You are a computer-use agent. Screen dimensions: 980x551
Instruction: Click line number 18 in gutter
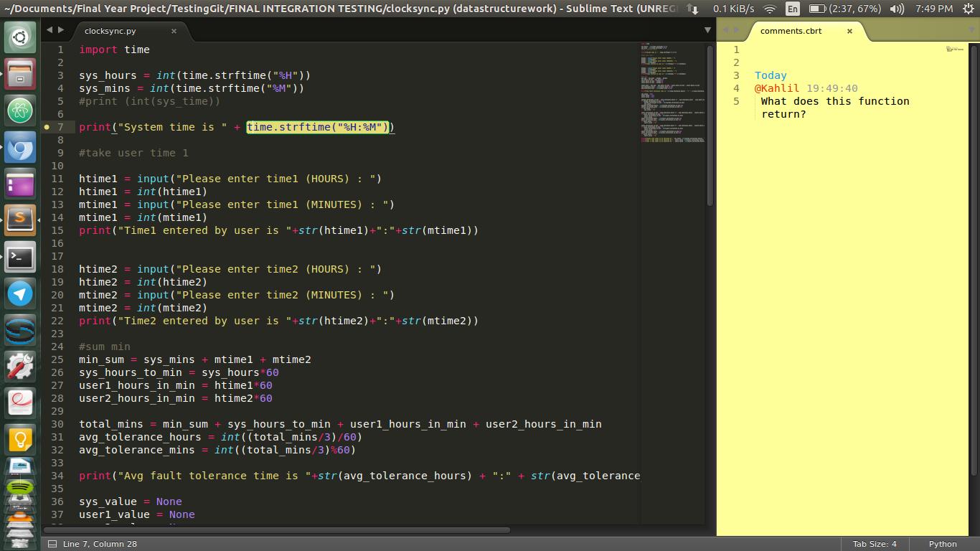point(57,269)
